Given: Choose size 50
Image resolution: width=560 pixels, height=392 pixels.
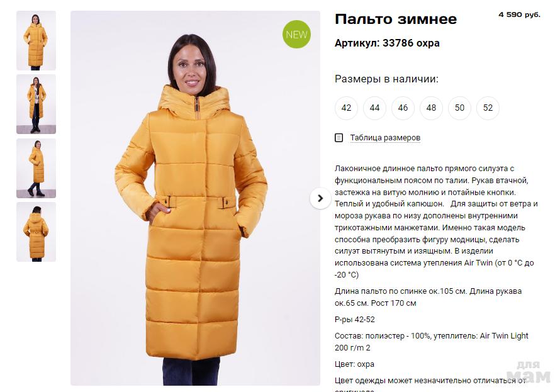Looking at the screenshot, I should point(460,108).
